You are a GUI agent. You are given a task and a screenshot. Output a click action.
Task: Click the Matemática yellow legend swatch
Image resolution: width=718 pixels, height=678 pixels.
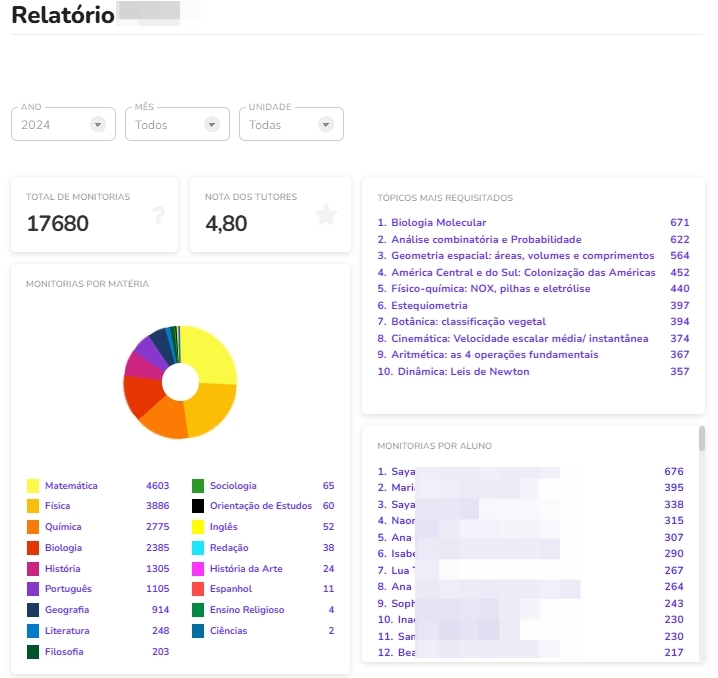point(33,486)
